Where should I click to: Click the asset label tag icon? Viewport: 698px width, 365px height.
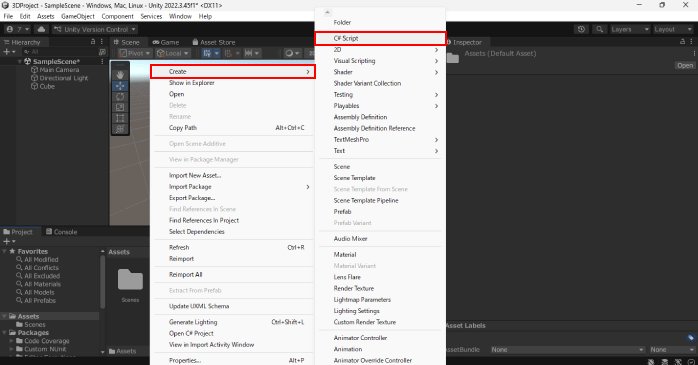coord(690,338)
